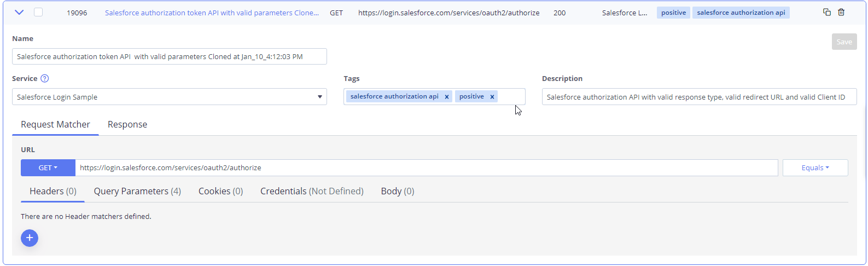Open the Service help question-mark icon

(45, 78)
